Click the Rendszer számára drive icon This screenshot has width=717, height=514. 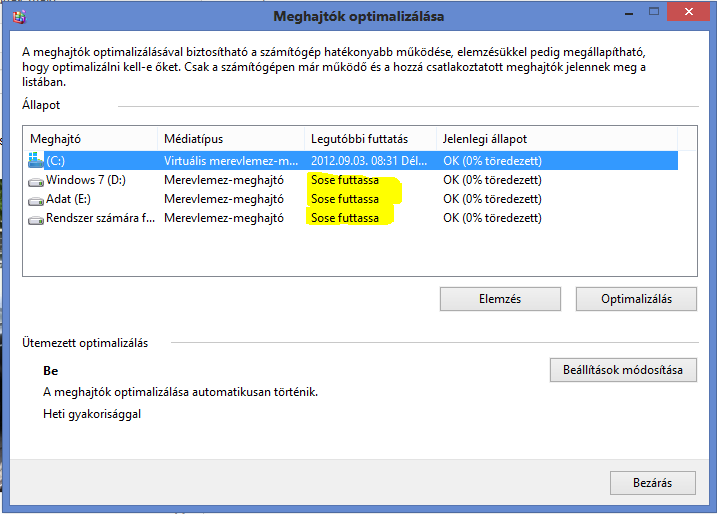36,220
